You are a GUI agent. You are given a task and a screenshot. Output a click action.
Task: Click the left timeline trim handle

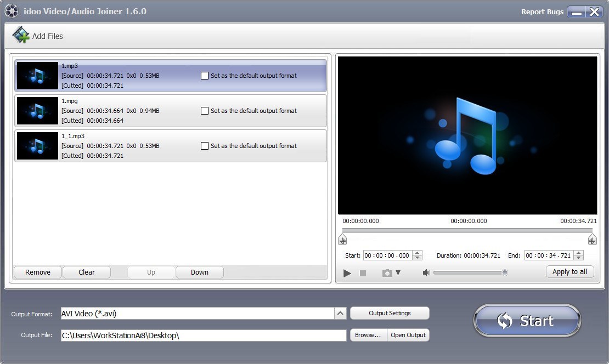tap(342, 240)
